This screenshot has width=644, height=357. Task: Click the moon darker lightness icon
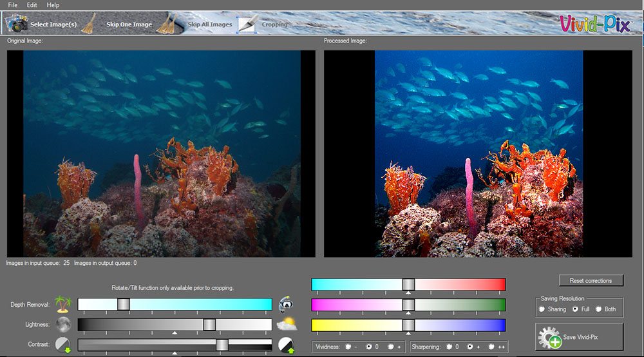(62, 324)
